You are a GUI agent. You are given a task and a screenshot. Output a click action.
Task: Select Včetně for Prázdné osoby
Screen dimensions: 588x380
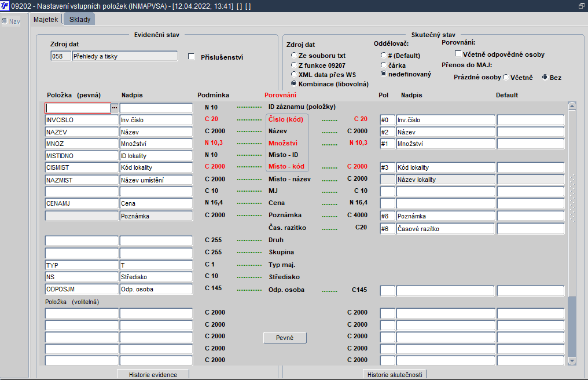coord(506,77)
